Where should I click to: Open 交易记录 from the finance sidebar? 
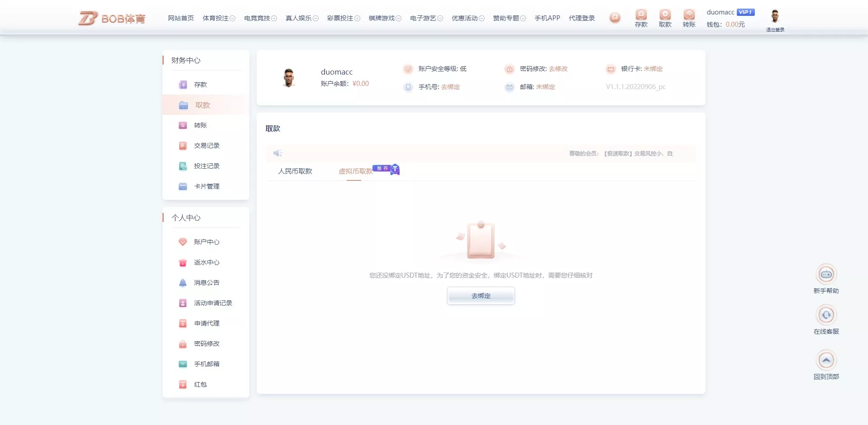[207, 146]
